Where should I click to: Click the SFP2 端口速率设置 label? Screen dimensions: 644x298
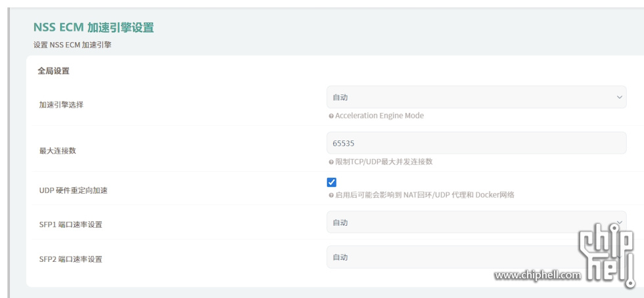coord(71,259)
